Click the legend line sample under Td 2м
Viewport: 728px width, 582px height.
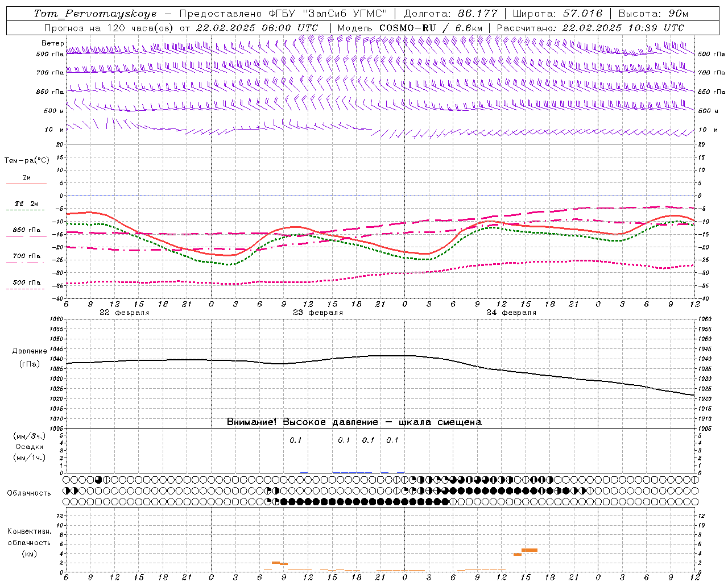pyautogui.click(x=25, y=210)
